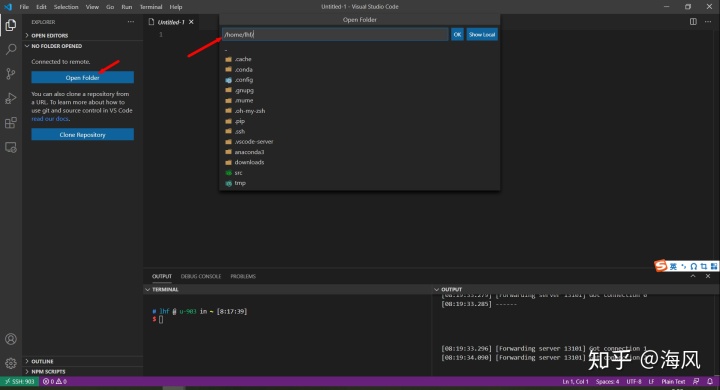
Task: Open the Help menu
Action: click(x=175, y=7)
